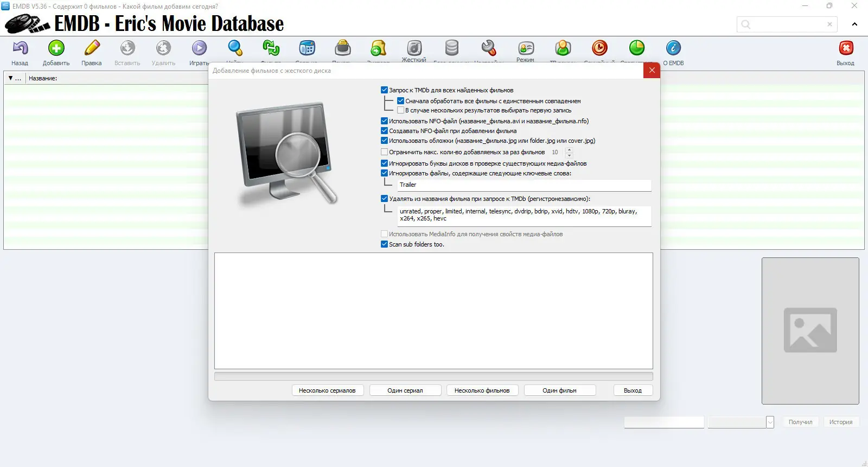Click the История button
The width and height of the screenshot is (868, 467).
(x=841, y=422)
